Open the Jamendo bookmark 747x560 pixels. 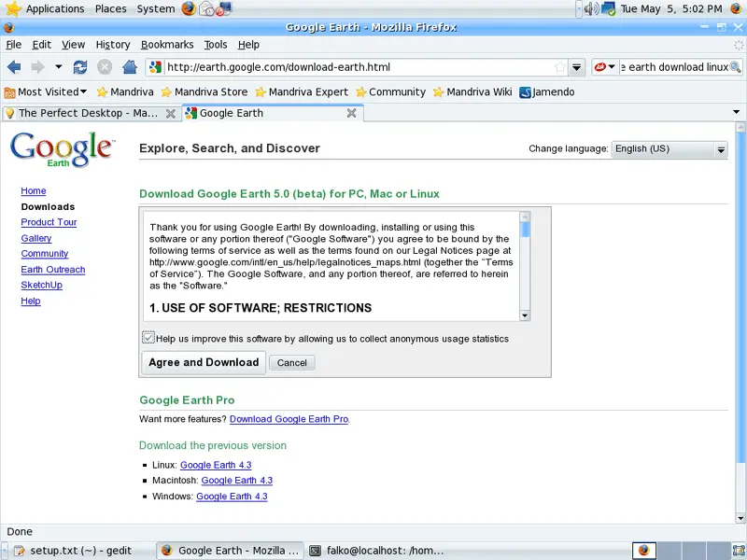pos(547,91)
